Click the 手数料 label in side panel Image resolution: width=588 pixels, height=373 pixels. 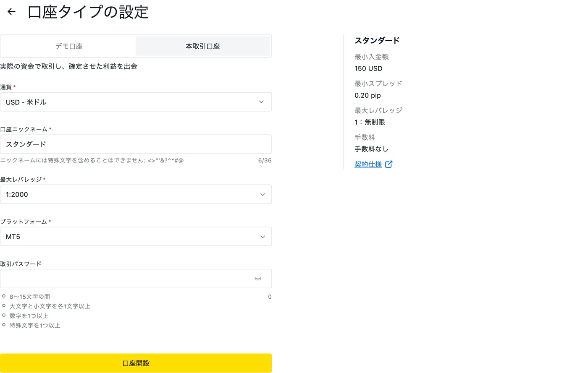[365, 137]
